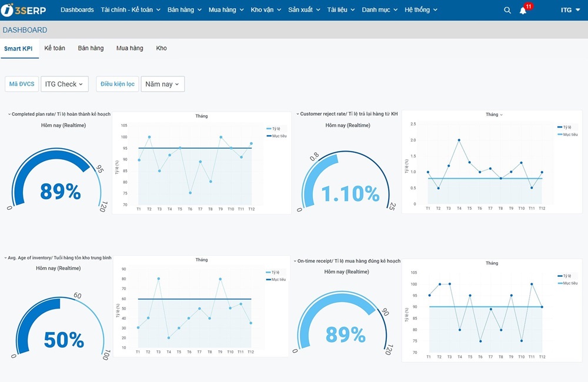
Task: Click the Điều kiện lọc button
Action: (117, 83)
